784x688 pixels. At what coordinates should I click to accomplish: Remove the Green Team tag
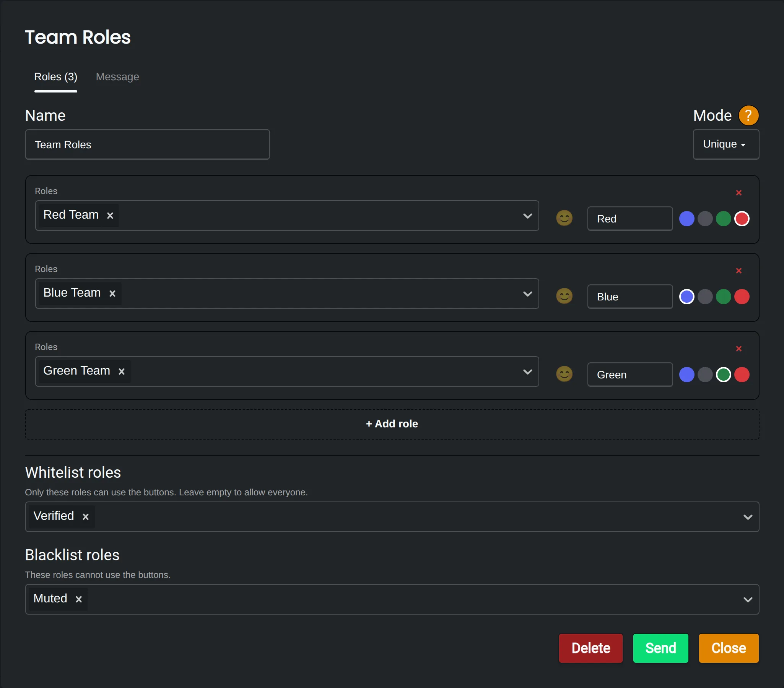[x=122, y=372]
